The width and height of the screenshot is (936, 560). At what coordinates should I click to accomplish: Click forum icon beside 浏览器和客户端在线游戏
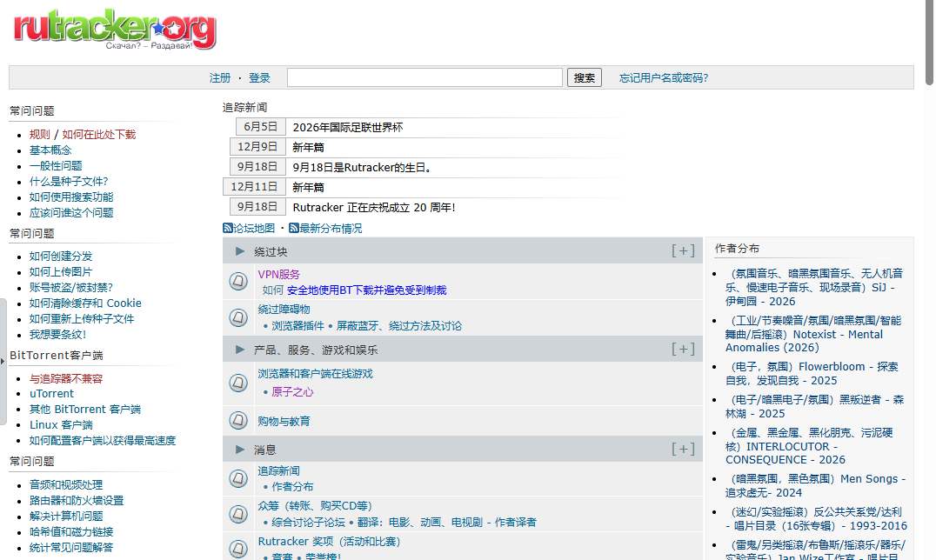coord(238,383)
